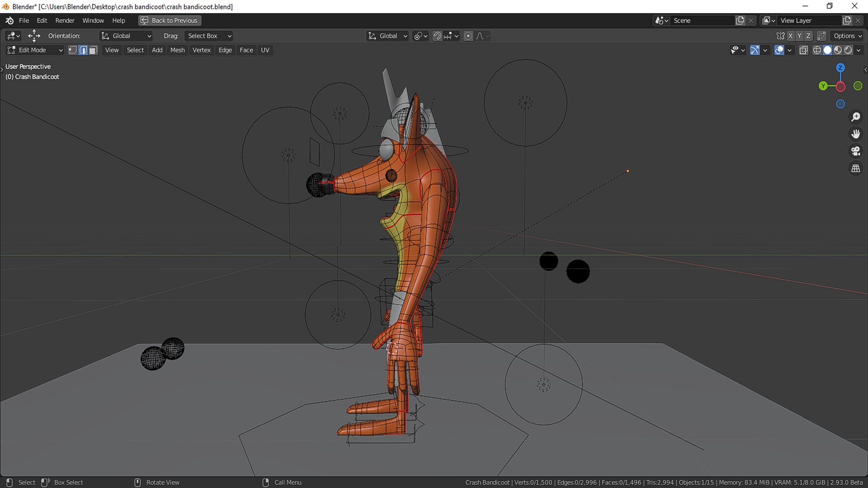The image size is (868, 488).
Task: Open the viewport Add menu
Action: click(157, 50)
